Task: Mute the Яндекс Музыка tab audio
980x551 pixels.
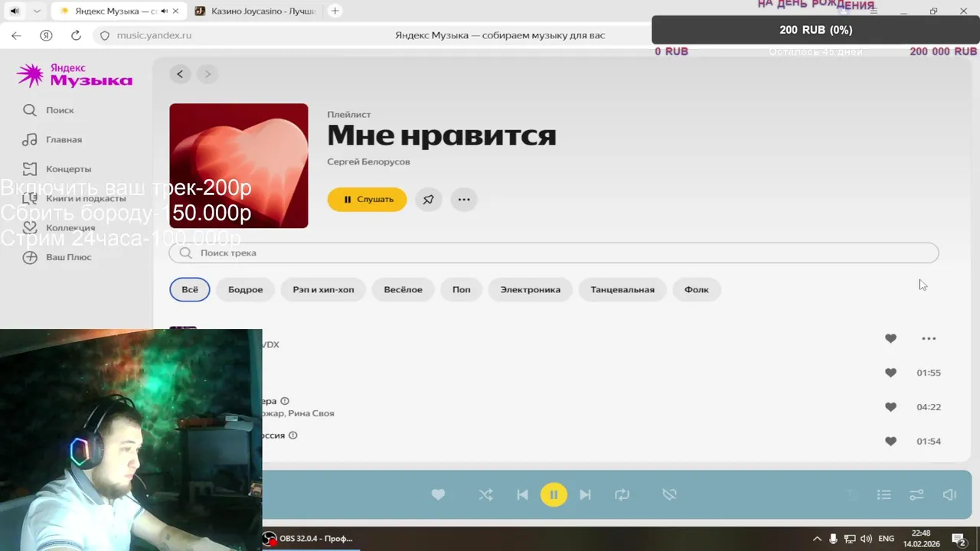Action: point(164,11)
